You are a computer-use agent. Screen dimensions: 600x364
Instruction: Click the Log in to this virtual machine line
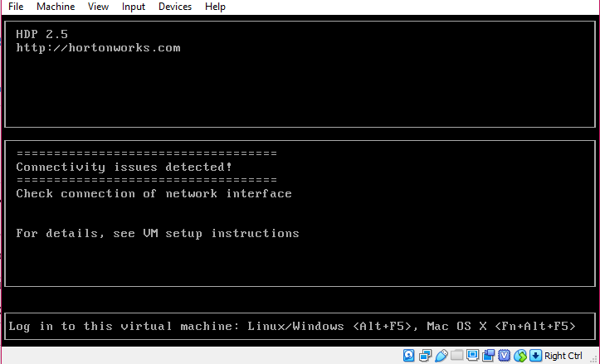292,326
